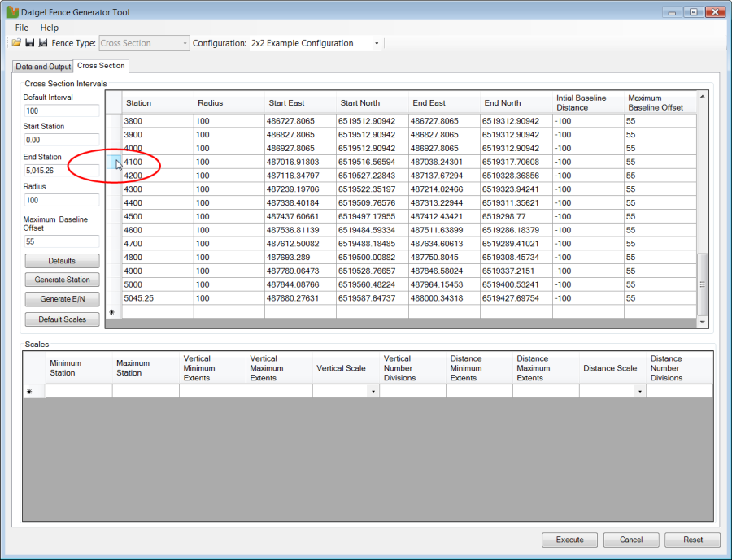Select row header for station 4100
The width and height of the screenshot is (732, 560).
click(x=114, y=163)
